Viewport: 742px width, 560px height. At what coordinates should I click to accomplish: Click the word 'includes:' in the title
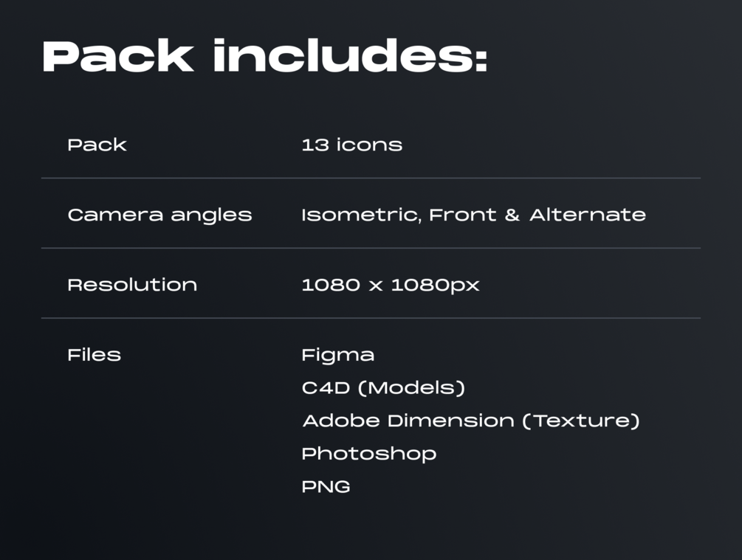(351, 56)
